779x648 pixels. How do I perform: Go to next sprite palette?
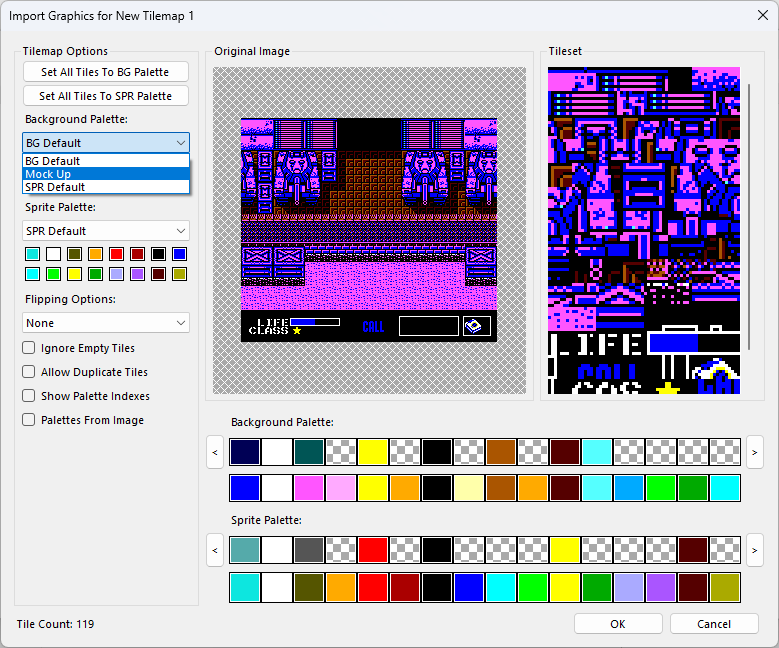tap(755, 550)
